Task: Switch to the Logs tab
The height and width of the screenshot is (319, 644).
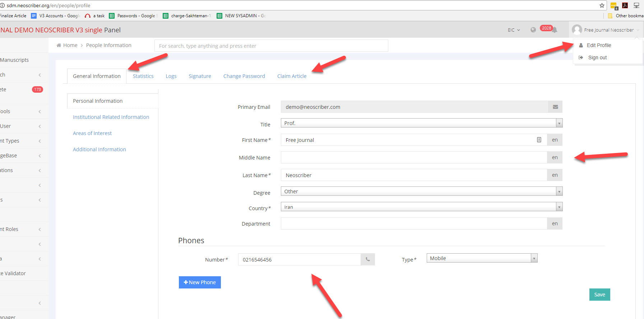Action: coord(171,76)
